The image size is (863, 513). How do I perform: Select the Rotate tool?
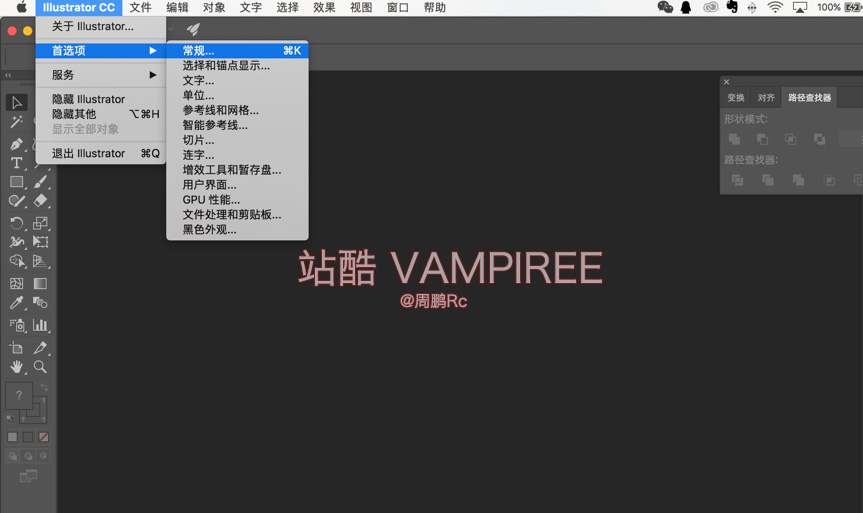click(x=17, y=223)
